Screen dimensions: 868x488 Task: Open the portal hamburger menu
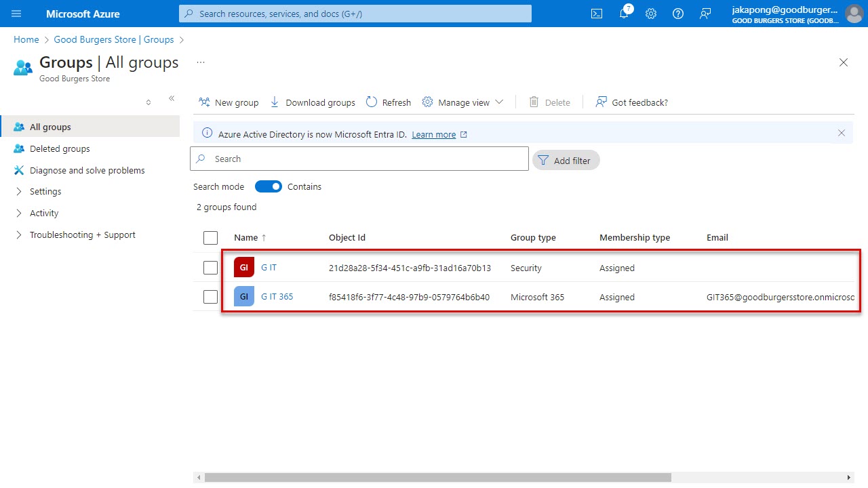(x=16, y=14)
